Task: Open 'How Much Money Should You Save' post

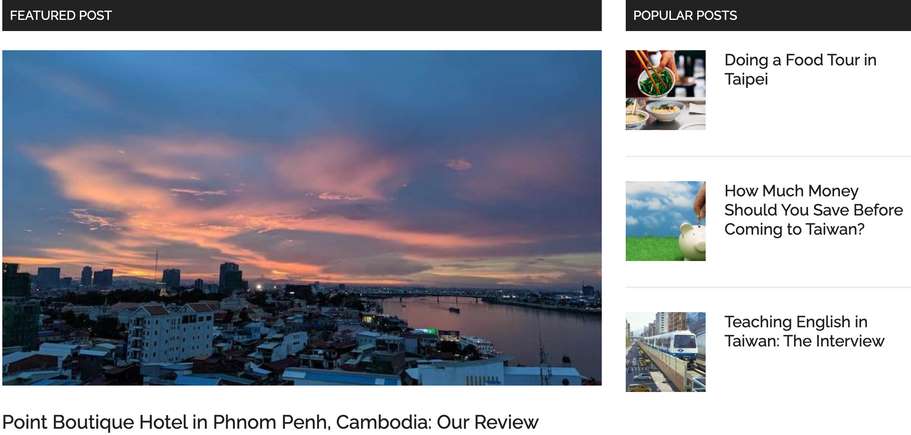Action: click(x=813, y=210)
